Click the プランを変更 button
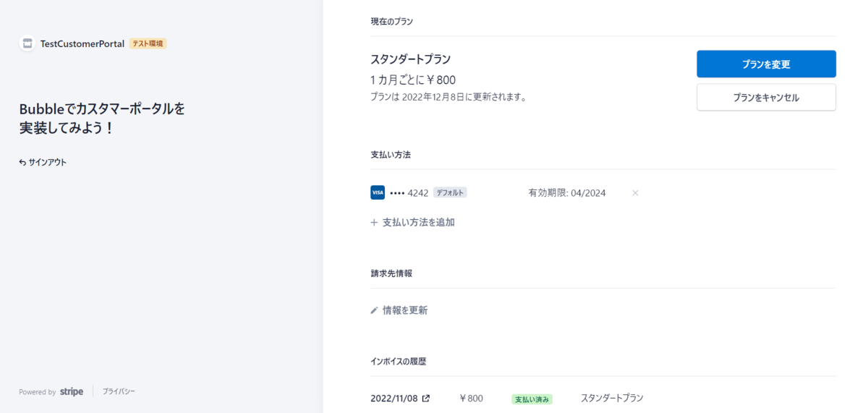 pyautogui.click(x=766, y=64)
